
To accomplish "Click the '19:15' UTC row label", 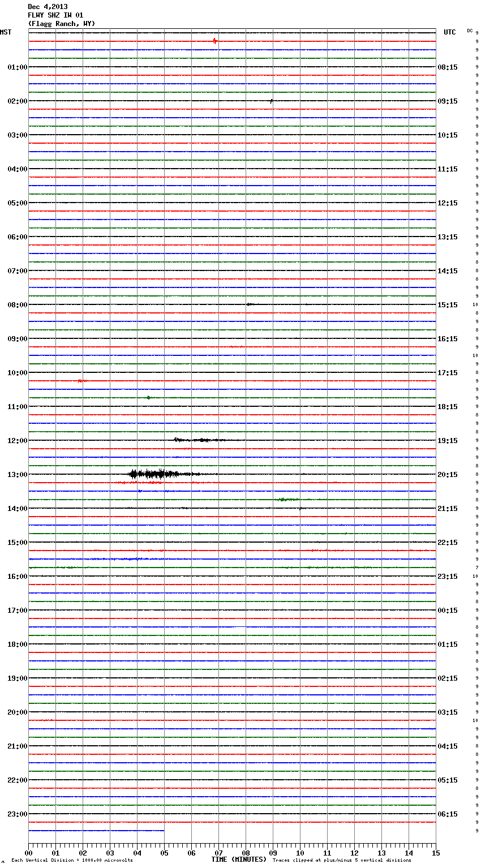I will [448, 441].
